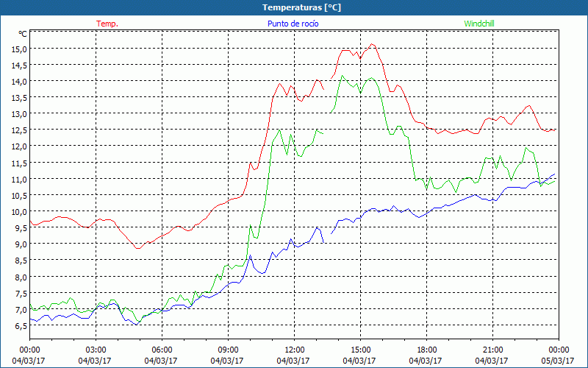Click the 9,0 y-axis value

[x=21, y=244]
